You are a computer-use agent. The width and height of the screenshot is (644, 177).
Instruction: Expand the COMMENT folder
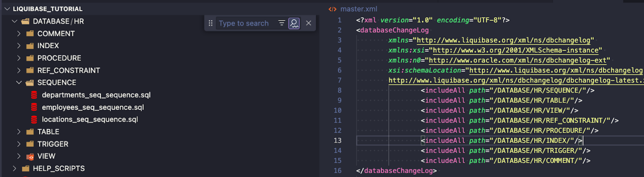(x=19, y=33)
